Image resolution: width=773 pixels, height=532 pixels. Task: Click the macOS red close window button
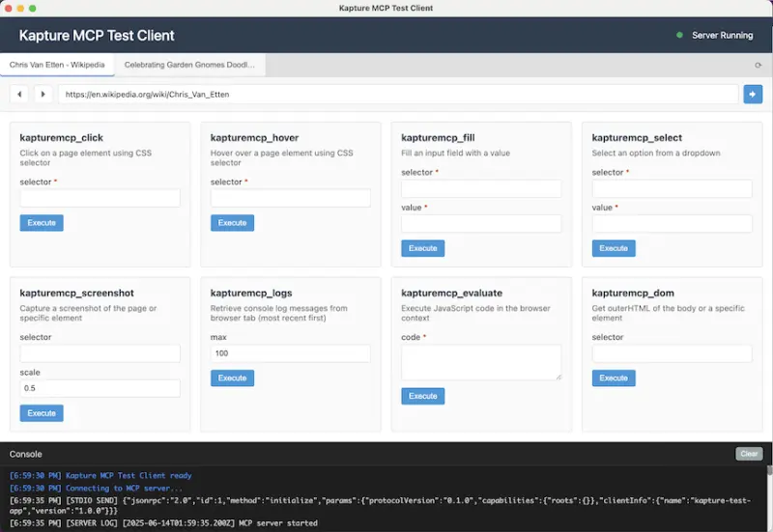click(9, 8)
